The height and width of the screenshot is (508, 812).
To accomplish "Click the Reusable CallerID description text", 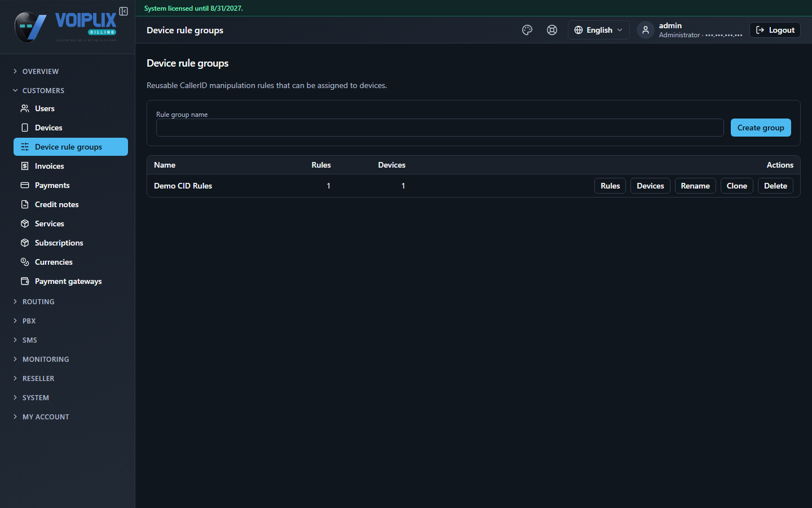I will click(x=267, y=85).
